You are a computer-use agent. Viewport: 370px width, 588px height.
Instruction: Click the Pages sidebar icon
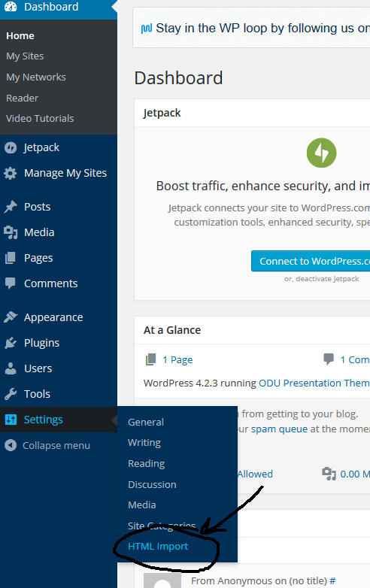[x=11, y=258]
